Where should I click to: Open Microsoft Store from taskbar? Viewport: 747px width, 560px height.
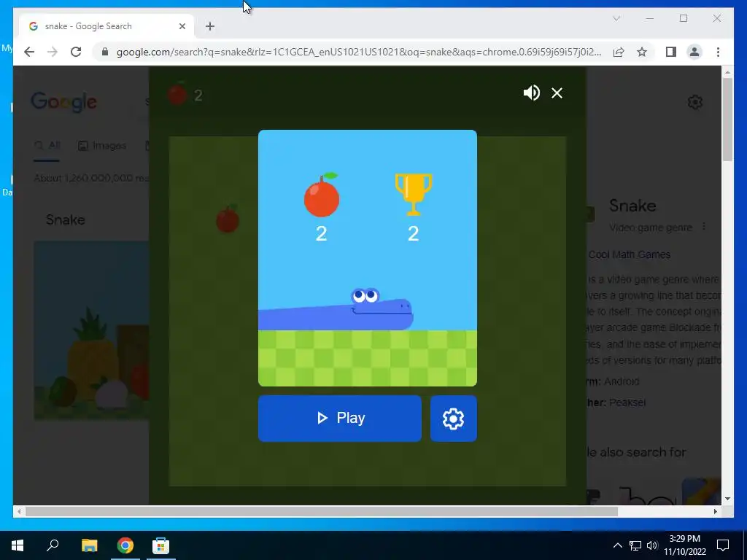pos(160,545)
